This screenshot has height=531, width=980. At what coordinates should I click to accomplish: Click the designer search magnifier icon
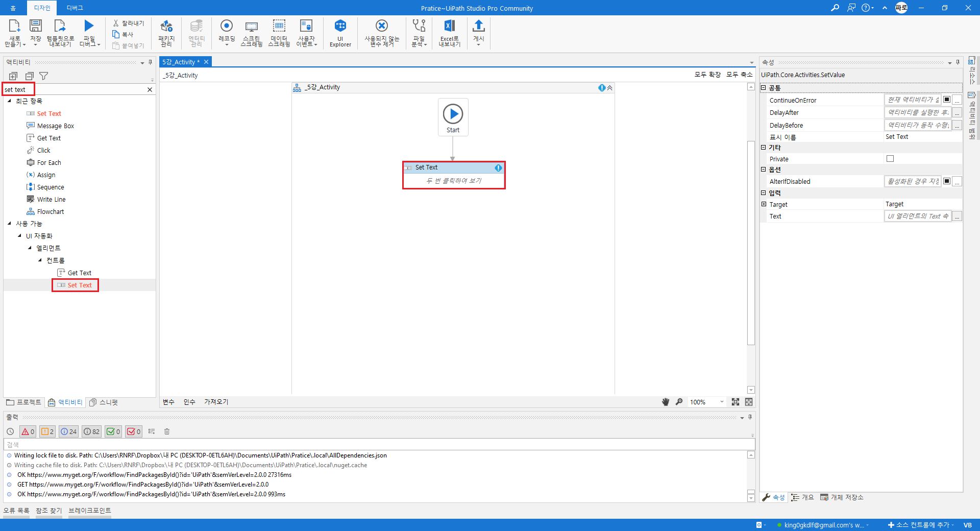coord(679,402)
